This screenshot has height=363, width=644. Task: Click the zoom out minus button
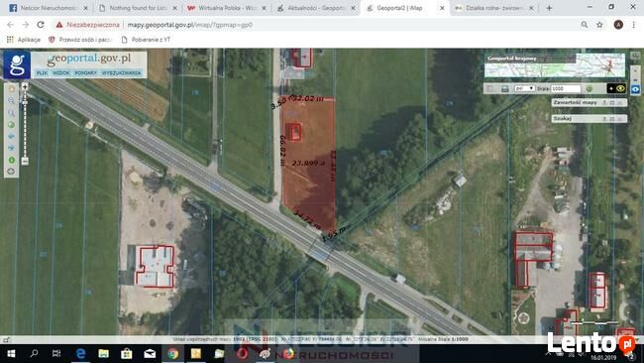click(25, 161)
